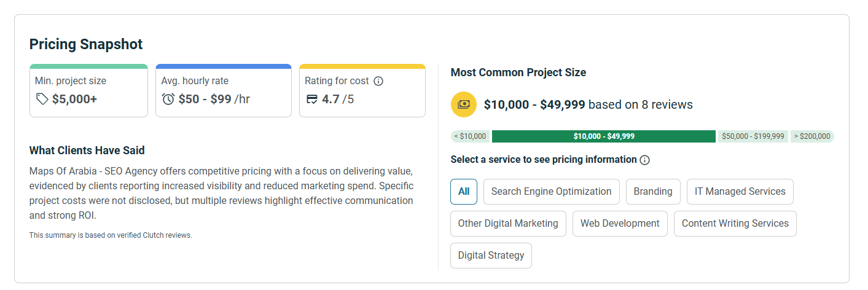
Task: Click the price tag icon beside $5,000+
Action: pyautogui.click(x=42, y=99)
